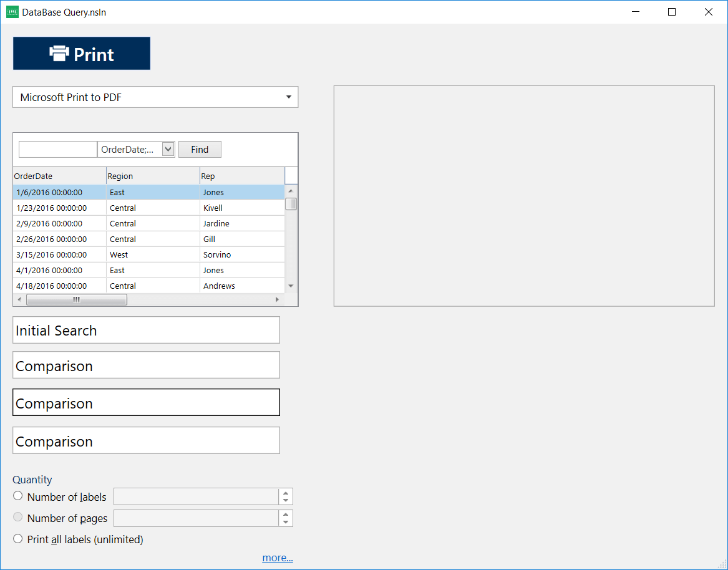The height and width of the screenshot is (570, 728).
Task: Maximize the DataBase Query window
Action: pyautogui.click(x=672, y=12)
